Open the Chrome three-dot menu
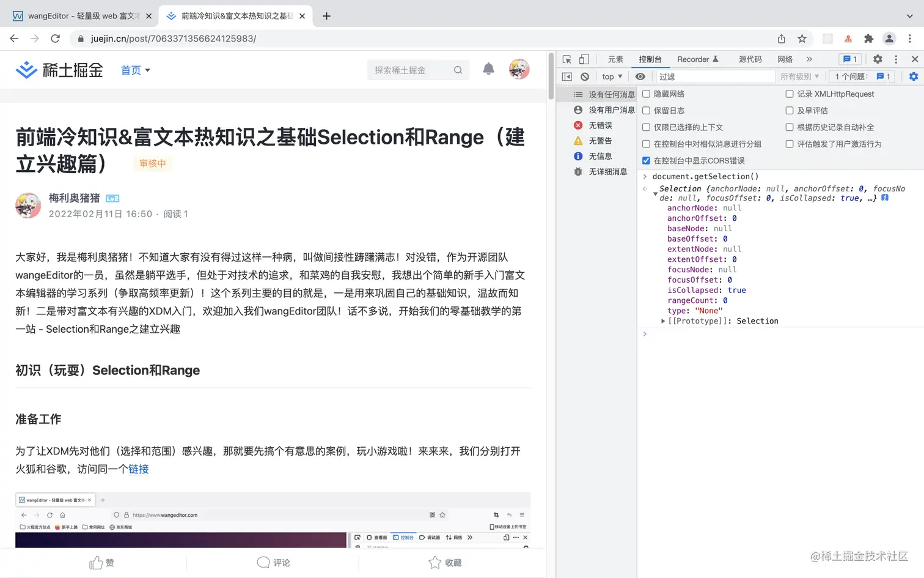Image resolution: width=924 pixels, height=578 pixels. (x=910, y=39)
